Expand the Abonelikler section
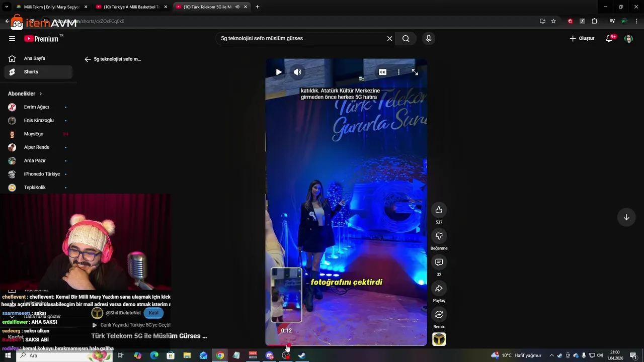Screen dimensions: 644x362 pyautogui.click(x=25, y=94)
